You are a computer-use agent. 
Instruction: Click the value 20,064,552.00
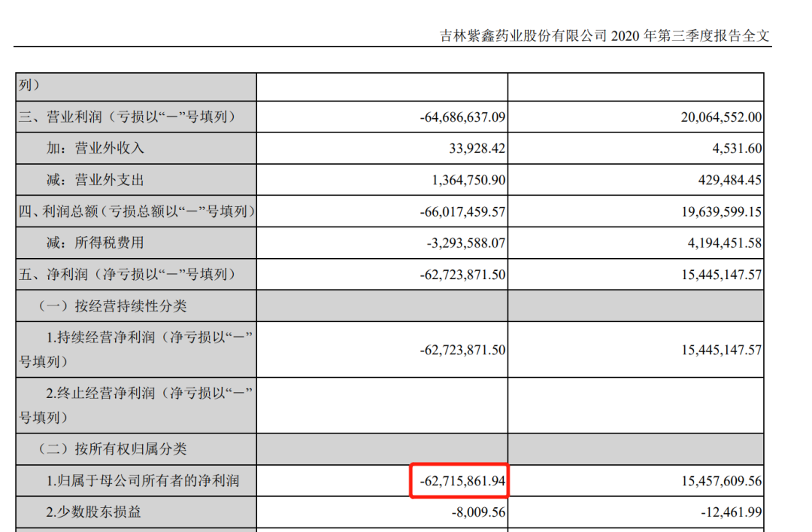click(x=720, y=117)
